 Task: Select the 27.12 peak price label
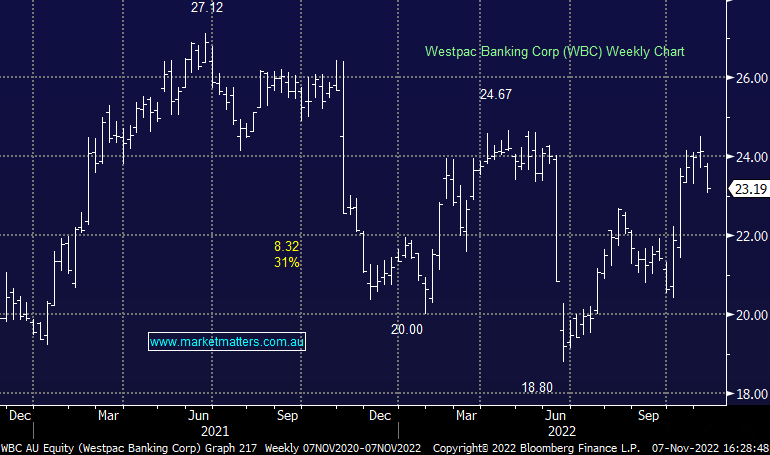[x=207, y=8]
